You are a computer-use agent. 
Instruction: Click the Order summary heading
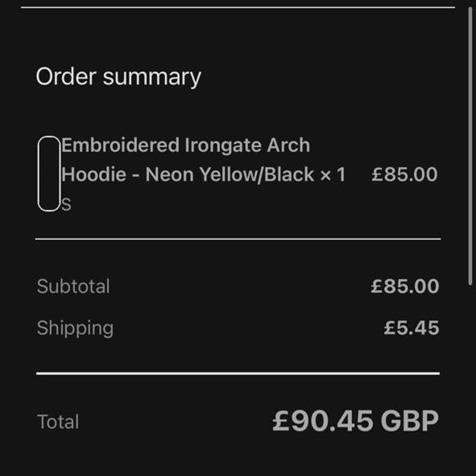click(x=118, y=77)
